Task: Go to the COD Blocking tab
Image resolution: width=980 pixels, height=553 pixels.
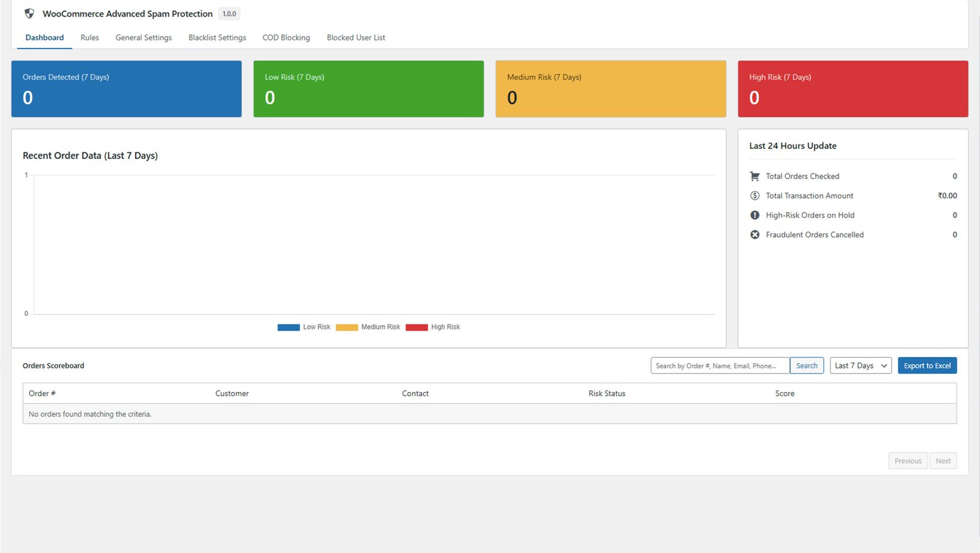Action: click(x=286, y=38)
